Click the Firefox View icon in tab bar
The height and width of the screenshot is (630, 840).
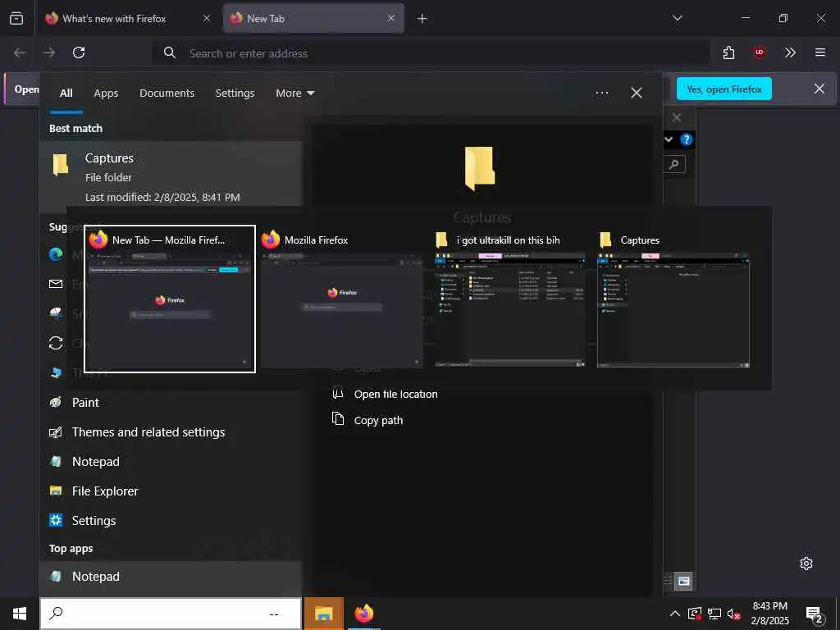pos(16,18)
